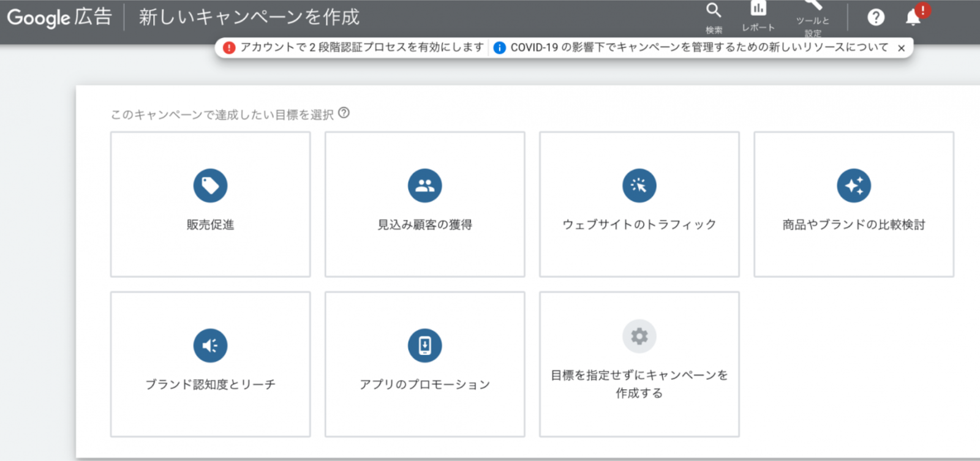The image size is (980, 461).
Task: Select the ブランド認知度とリーチ goal label
Action: pos(210,384)
